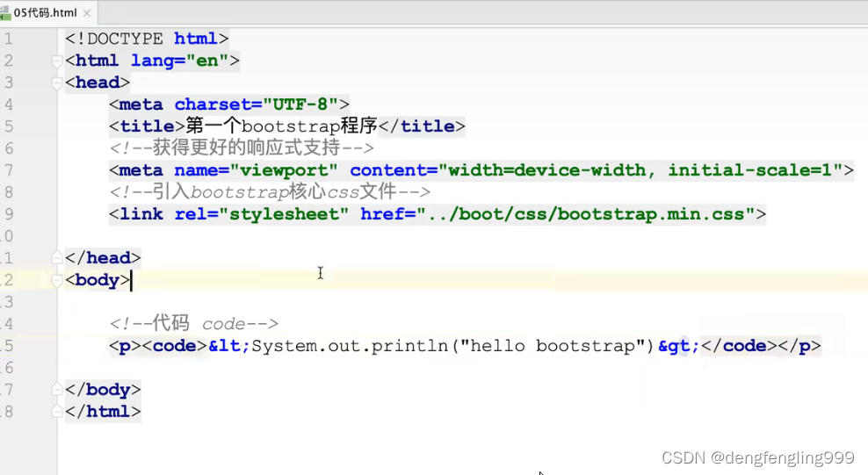Fold at the closing html tag marker

pos(56,412)
